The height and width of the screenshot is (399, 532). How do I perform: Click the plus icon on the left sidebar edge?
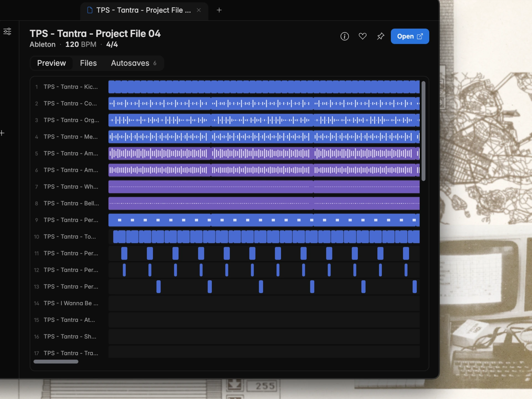2,133
